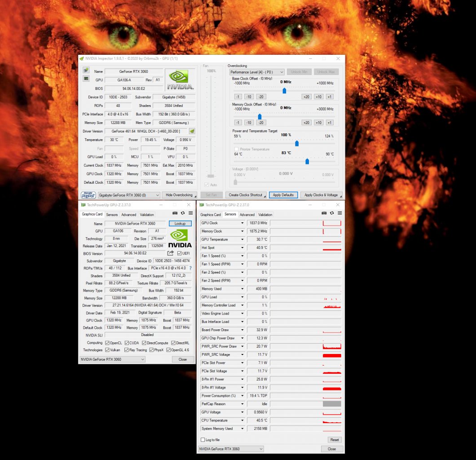Image resolution: width=476 pixels, height=460 pixels.
Task: Click Hide Overclocking button
Action: pyautogui.click(x=180, y=195)
